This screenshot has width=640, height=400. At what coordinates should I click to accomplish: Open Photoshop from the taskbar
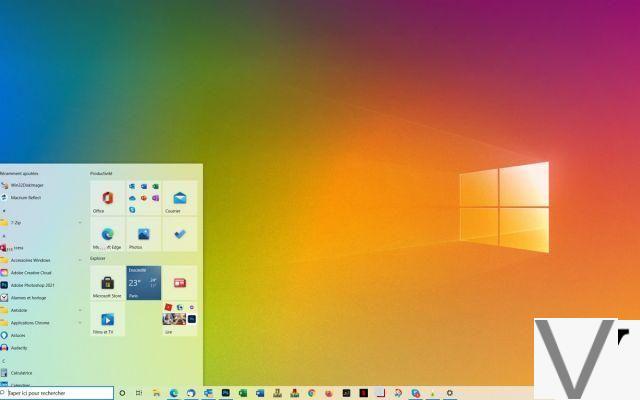[225, 393]
